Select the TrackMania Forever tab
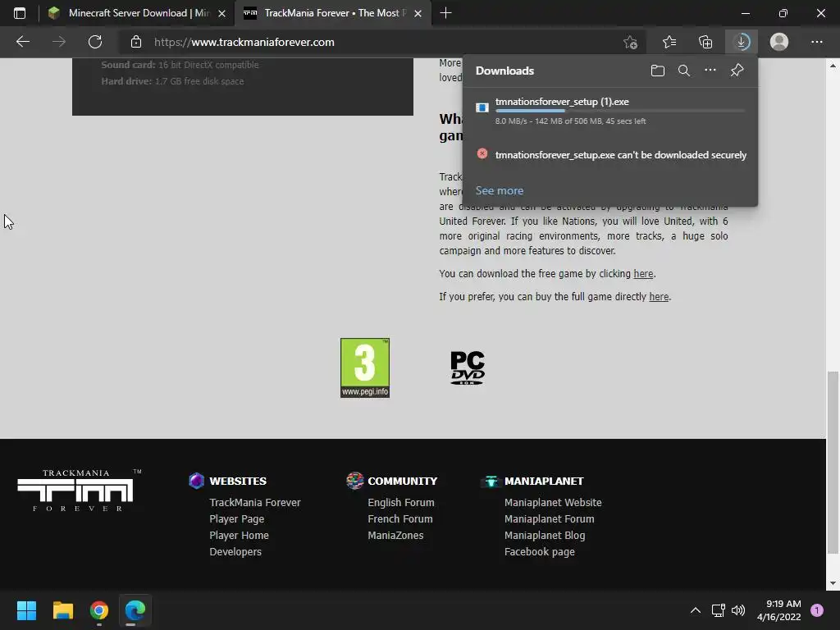This screenshot has width=840, height=630. pyautogui.click(x=332, y=13)
